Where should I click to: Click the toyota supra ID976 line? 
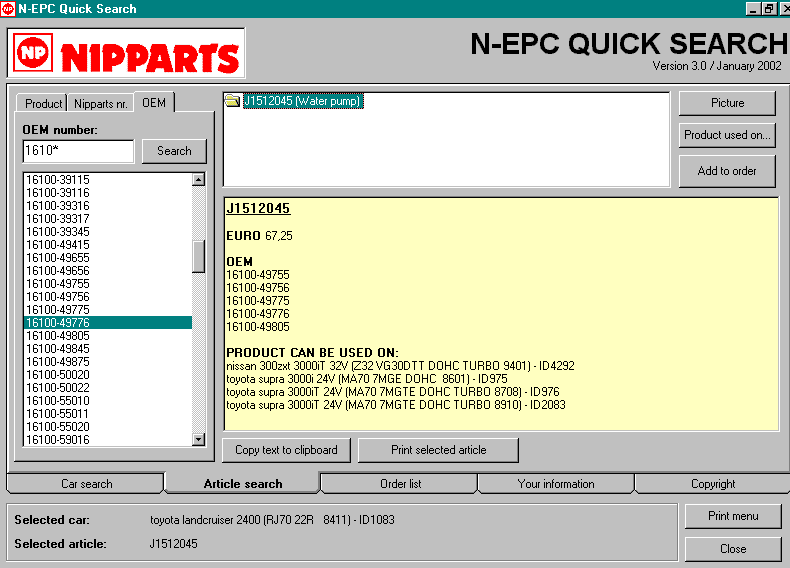tap(392, 392)
